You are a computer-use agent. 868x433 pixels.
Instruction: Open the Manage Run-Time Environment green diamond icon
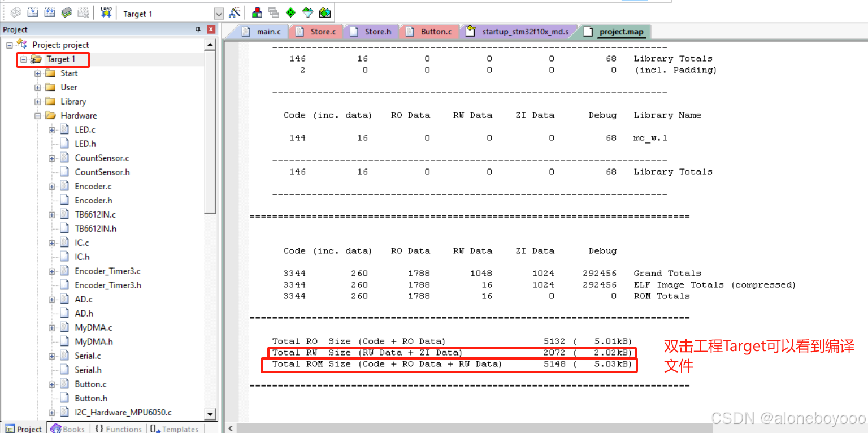290,12
